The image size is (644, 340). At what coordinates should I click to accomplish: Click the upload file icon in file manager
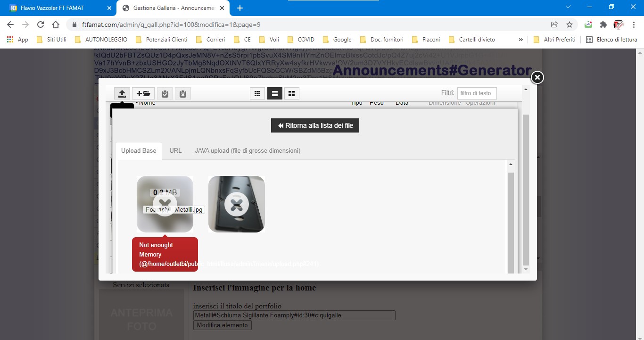click(122, 93)
